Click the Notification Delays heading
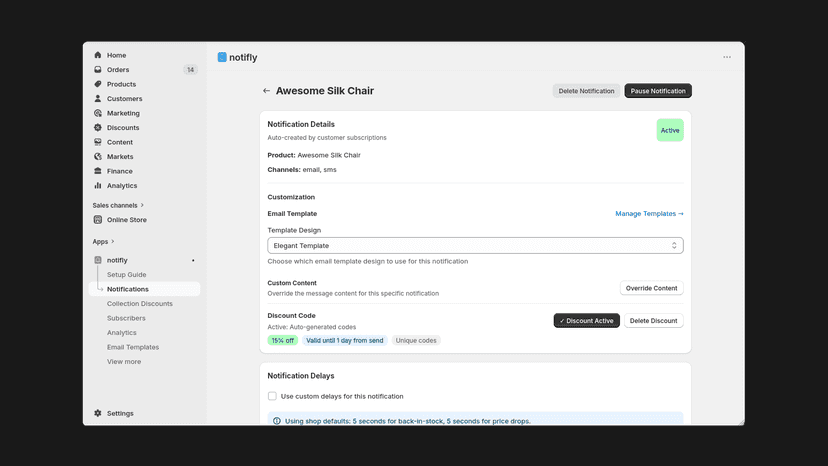Image resolution: width=828 pixels, height=466 pixels. [301, 376]
